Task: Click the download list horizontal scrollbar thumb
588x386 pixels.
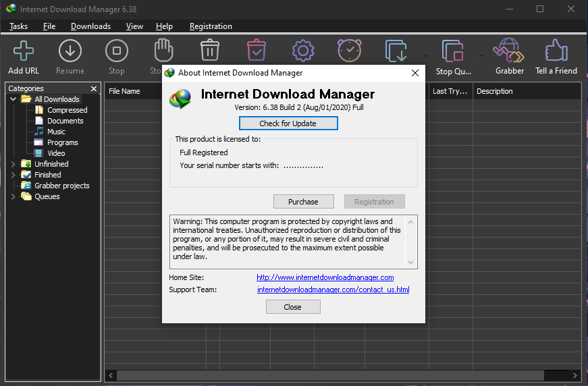Action: coord(330,375)
